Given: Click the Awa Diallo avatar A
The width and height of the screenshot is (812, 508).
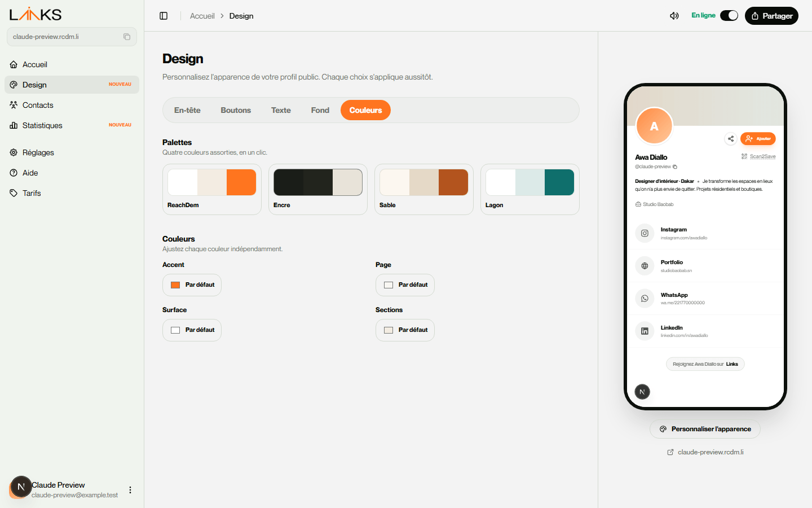Looking at the screenshot, I should 654,126.
